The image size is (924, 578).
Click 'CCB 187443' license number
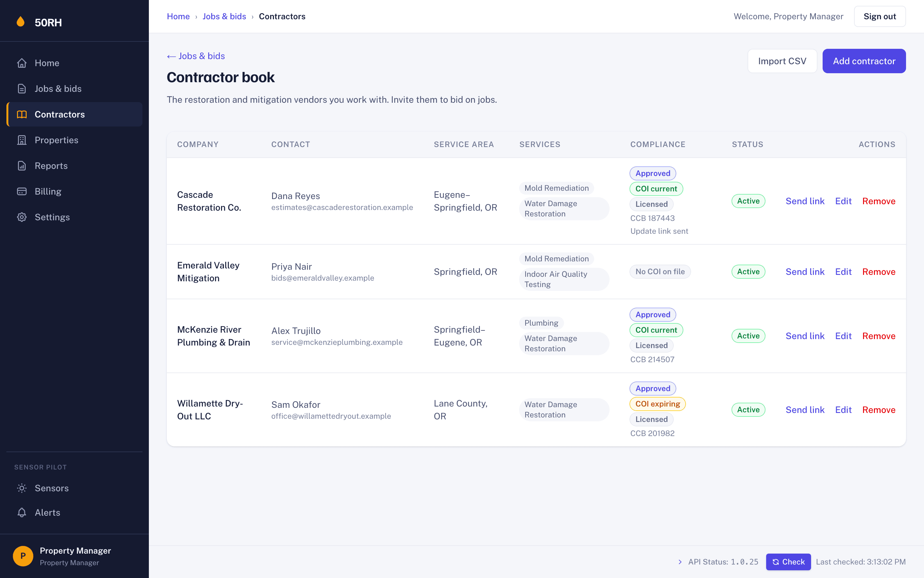point(652,218)
